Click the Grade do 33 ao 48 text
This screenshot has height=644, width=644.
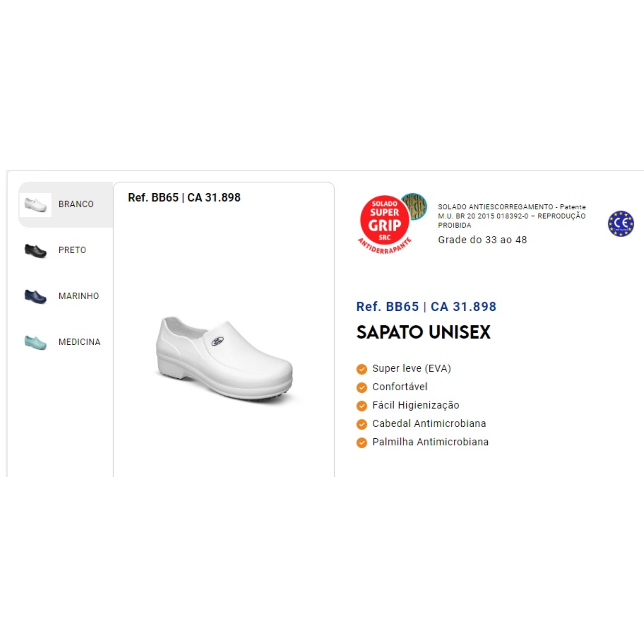click(482, 240)
